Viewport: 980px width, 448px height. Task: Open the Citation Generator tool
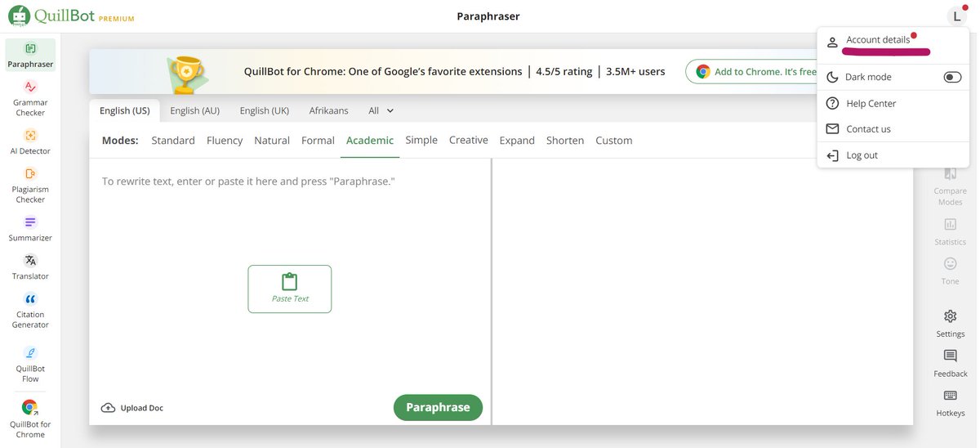tap(30, 310)
